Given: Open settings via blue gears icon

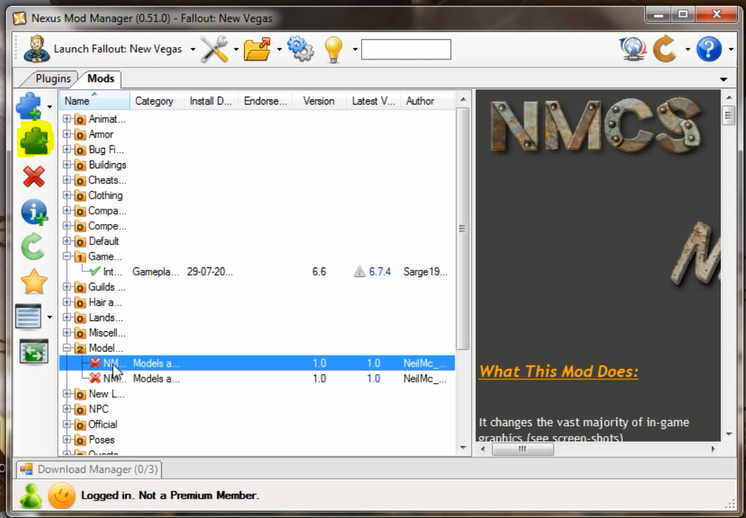Looking at the screenshot, I should pyautogui.click(x=300, y=49).
